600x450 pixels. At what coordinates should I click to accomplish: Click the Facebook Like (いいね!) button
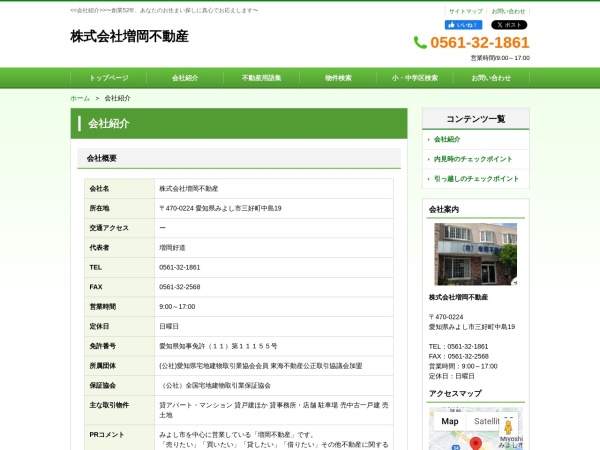click(x=463, y=25)
